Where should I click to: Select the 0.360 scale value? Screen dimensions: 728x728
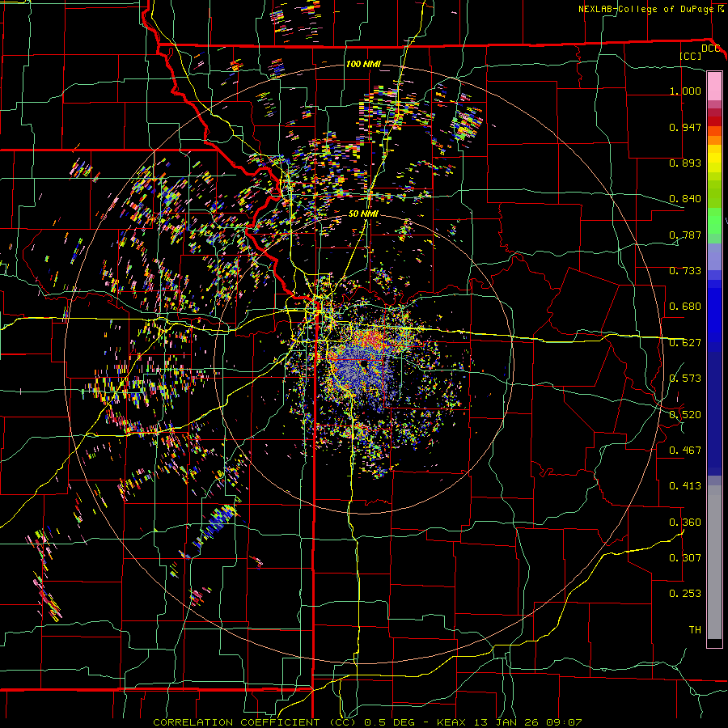point(685,523)
